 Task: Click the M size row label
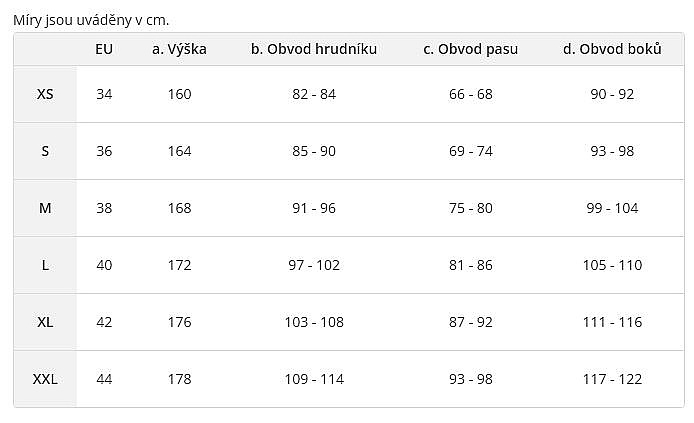pos(45,208)
